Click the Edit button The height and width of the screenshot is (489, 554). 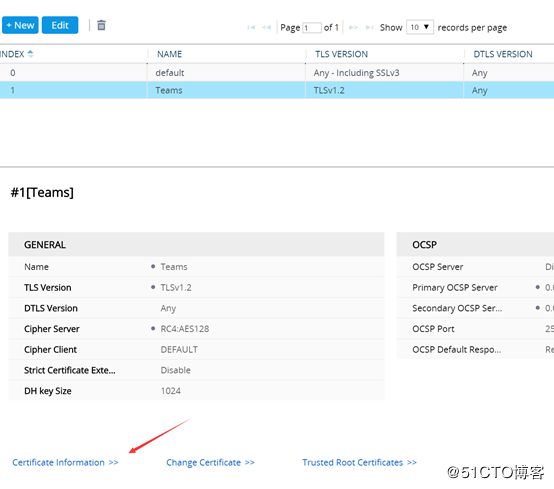click(x=60, y=25)
